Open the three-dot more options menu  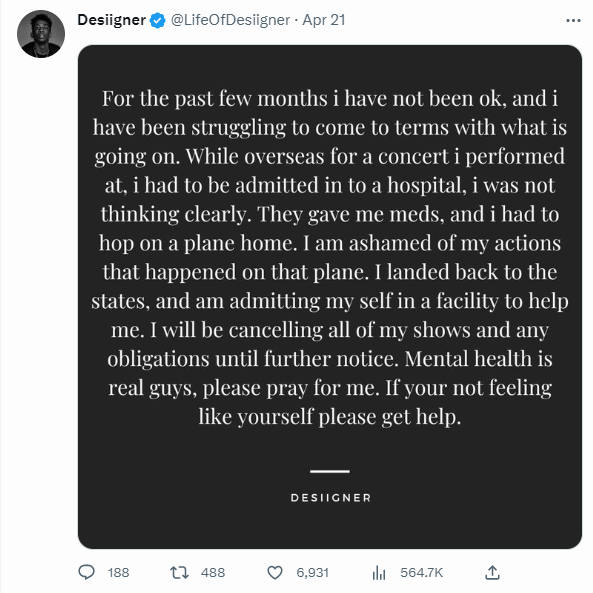click(573, 20)
